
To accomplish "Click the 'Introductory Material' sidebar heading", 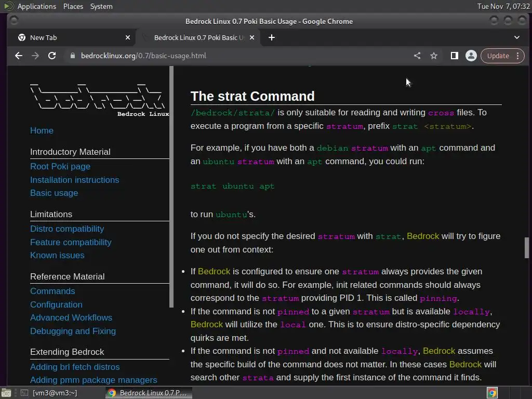I will pos(70,152).
